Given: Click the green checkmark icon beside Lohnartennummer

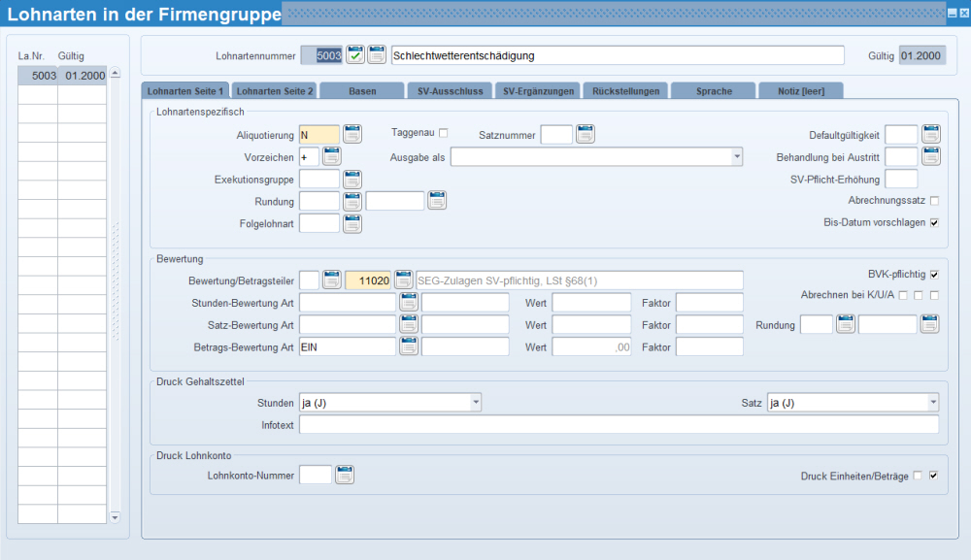Looking at the screenshot, I should pyautogui.click(x=354, y=54).
